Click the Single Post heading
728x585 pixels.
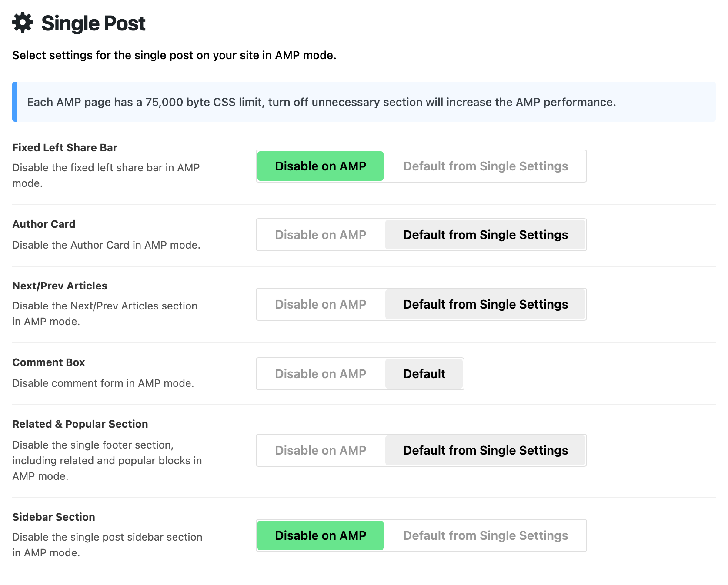click(x=93, y=23)
